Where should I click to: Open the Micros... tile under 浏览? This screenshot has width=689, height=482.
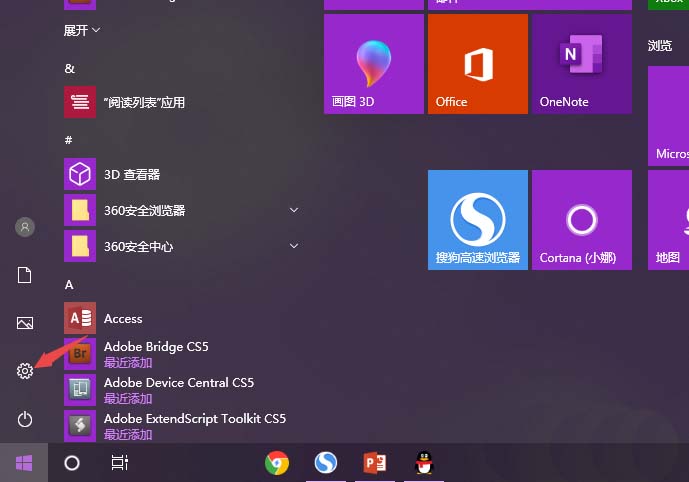[x=668, y=116]
